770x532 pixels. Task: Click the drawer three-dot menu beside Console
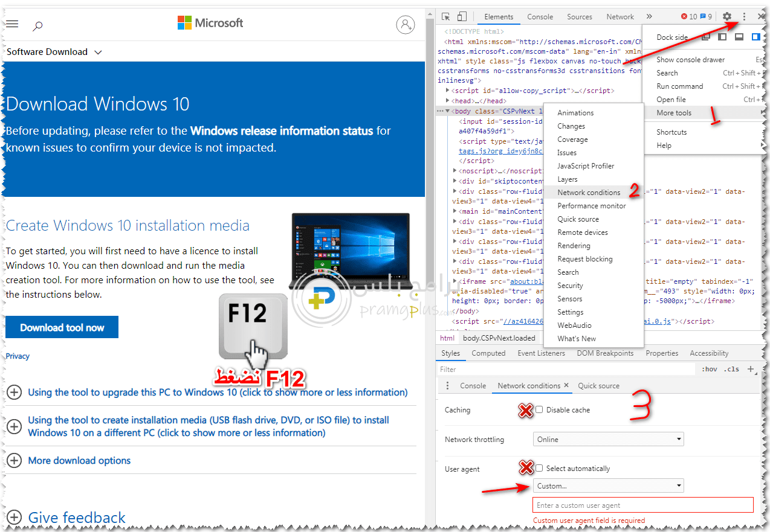coord(447,385)
